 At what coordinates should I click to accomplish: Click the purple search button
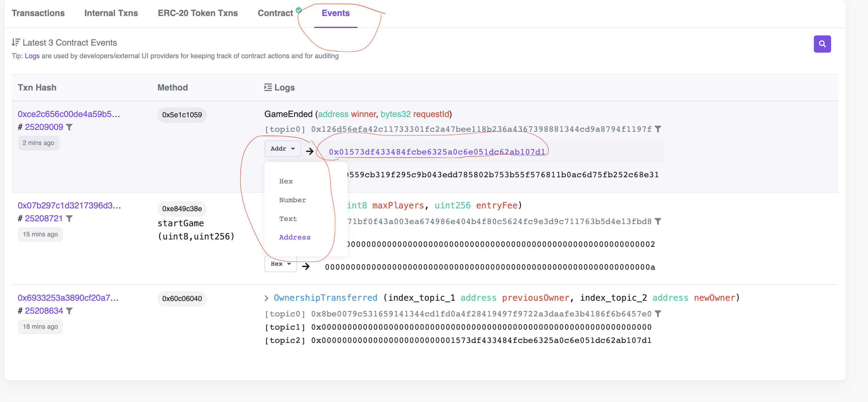click(822, 44)
